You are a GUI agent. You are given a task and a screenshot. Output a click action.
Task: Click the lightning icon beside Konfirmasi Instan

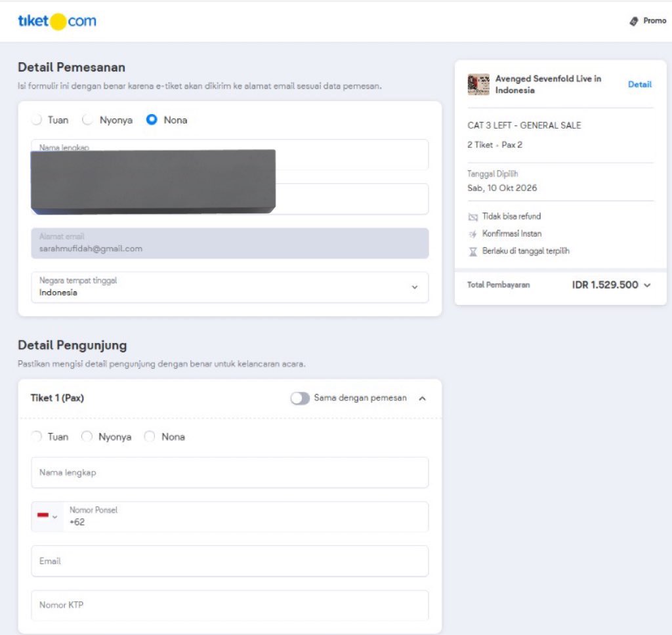pos(472,234)
